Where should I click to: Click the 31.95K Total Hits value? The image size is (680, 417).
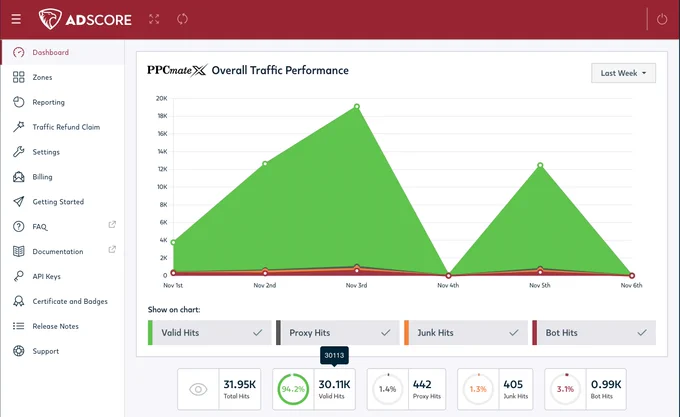click(x=239, y=384)
